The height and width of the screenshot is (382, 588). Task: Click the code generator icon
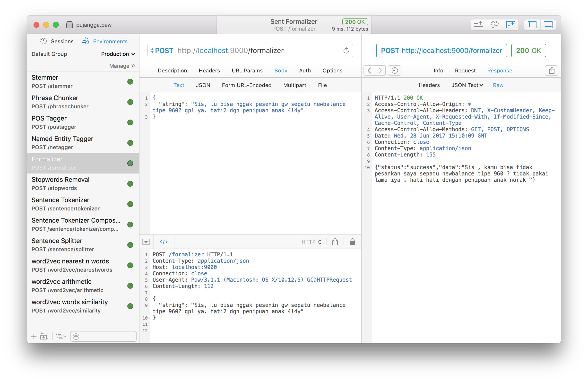pos(164,242)
